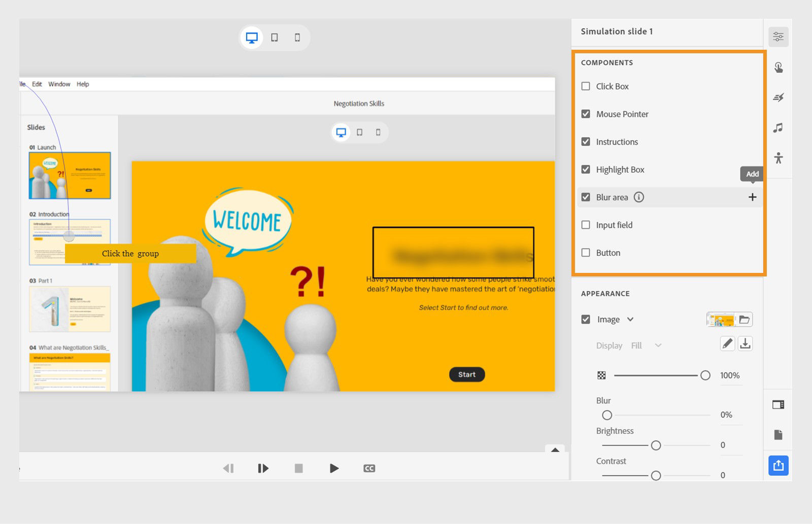Open the folder icon to replace the image
Image resolution: width=812 pixels, height=524 pixels.
click(745, 319)
